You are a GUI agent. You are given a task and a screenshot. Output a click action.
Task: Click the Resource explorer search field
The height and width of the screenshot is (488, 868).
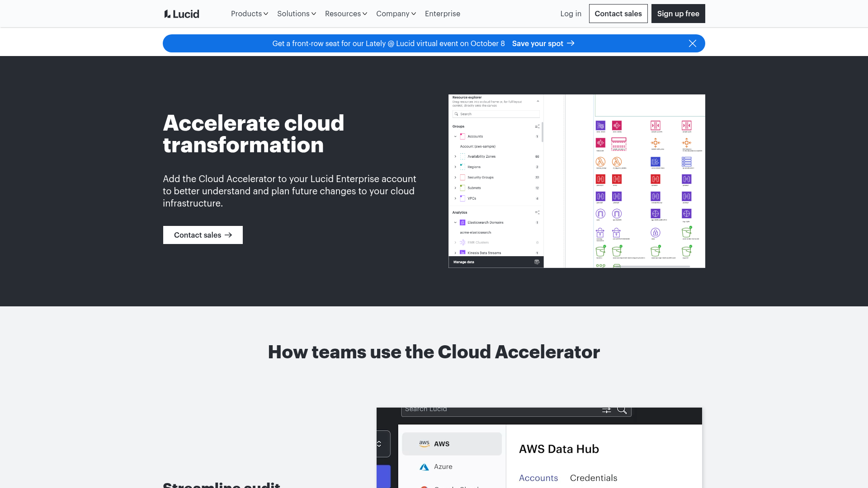pyautogui.click(x=496, y=114)
